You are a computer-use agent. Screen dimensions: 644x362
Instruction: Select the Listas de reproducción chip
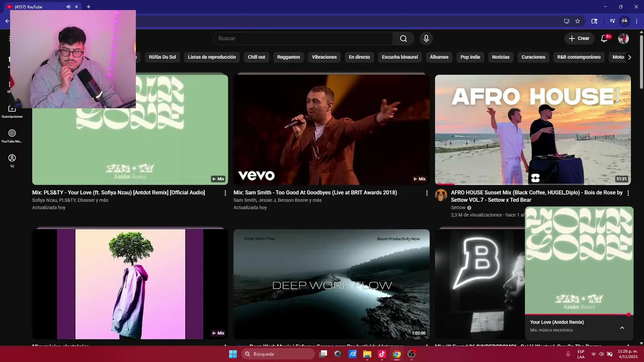[212, 57]
